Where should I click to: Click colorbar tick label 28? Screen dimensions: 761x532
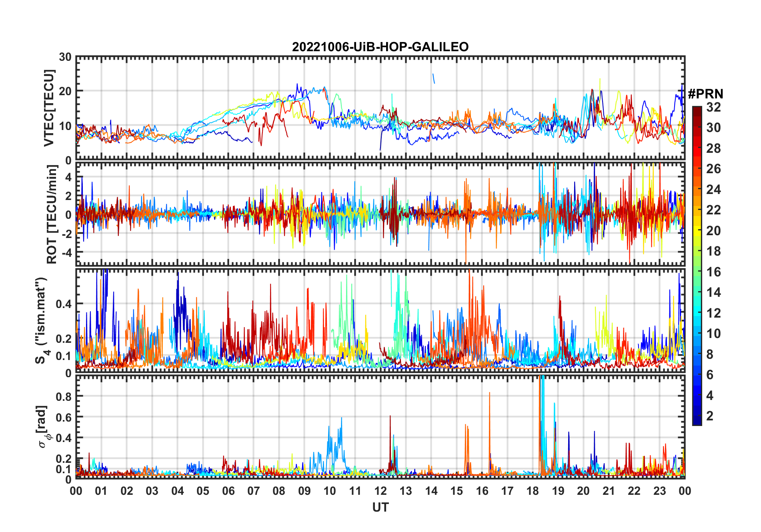[x=713, y=148]
